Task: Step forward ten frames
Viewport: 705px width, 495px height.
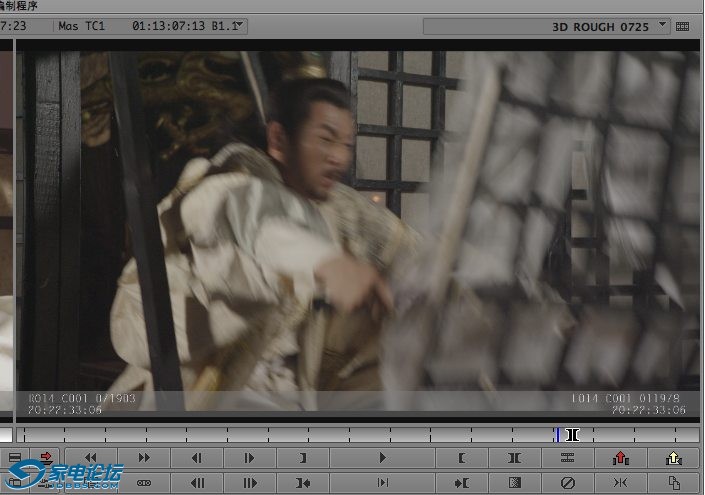Action: pyautogui.click(x=249, y=483)
